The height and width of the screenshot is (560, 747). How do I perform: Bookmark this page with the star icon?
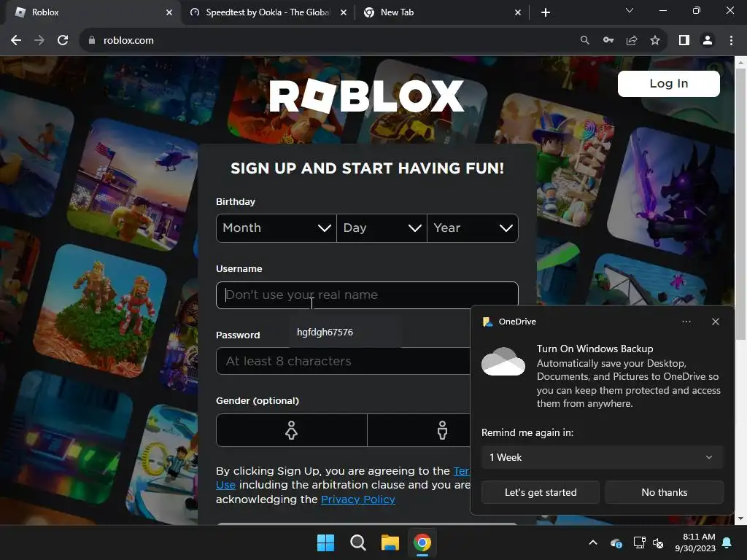[655, 41]
